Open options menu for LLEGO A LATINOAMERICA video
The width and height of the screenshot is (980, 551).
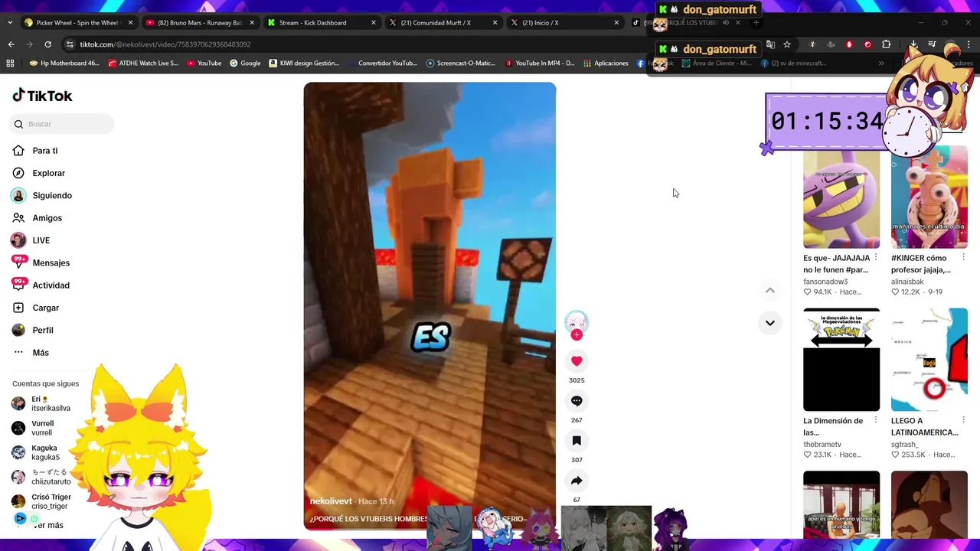pyautogui.click(x=963, y=421)
